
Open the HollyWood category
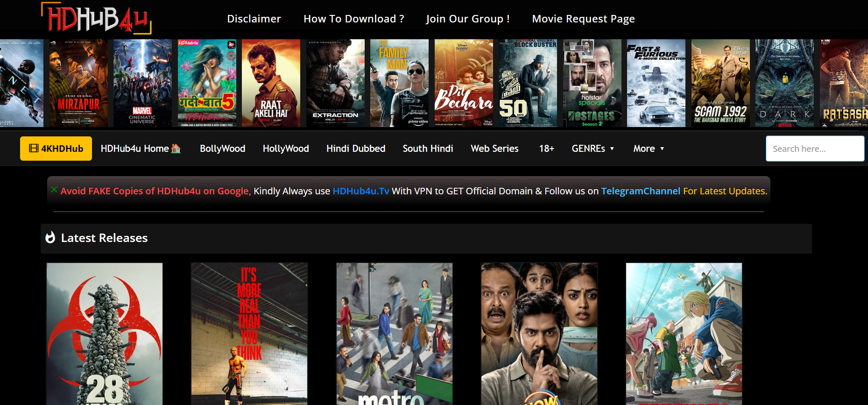click(286, 149)
